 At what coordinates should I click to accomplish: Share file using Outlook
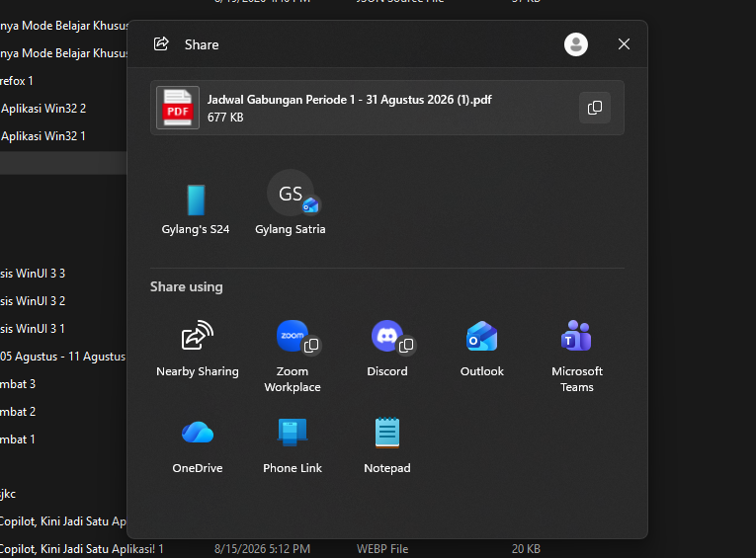[481, 351]
